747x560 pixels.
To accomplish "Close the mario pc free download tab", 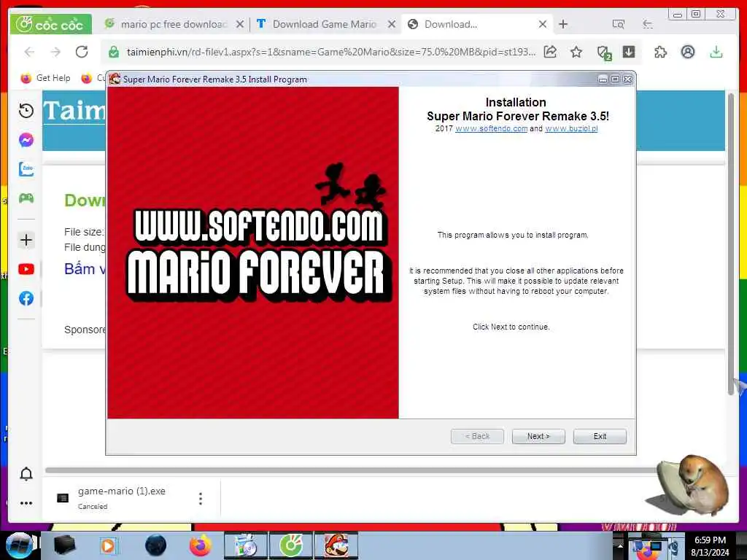I will pyautogui.click(x=240, y=24).
